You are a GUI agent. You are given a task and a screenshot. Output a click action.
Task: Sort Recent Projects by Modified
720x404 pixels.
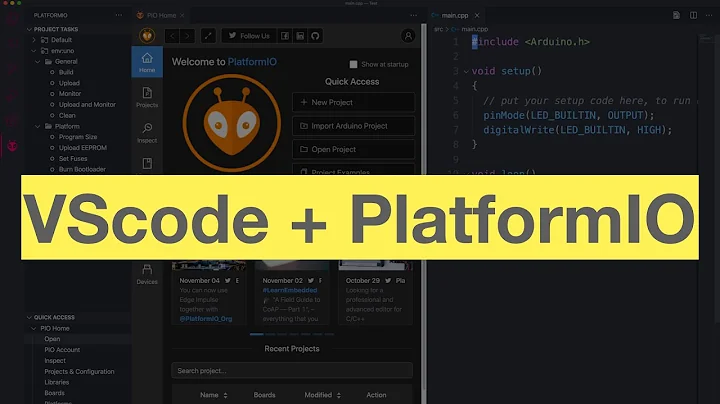(322, 395)
